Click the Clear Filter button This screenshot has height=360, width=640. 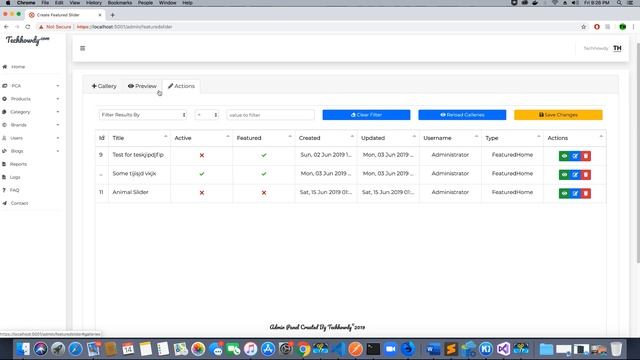pyautogui.click(x=366, y=115)
